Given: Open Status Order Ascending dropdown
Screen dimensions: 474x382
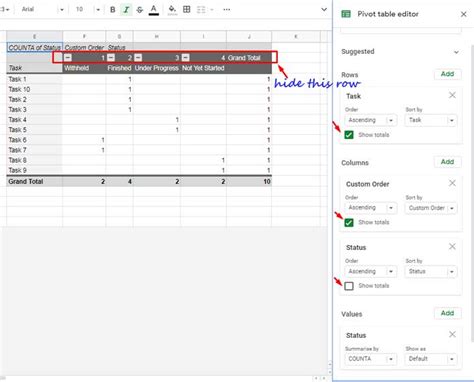Looking at the screenshot, I should coord(371,271).
